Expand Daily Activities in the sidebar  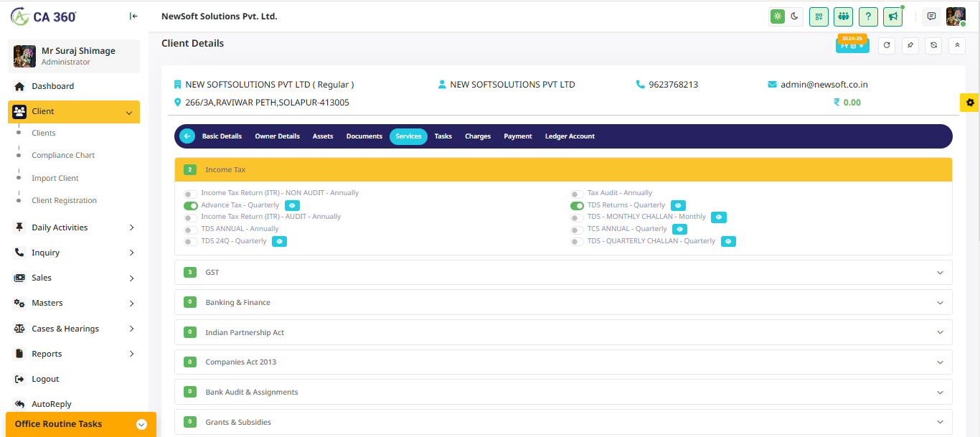click(74, 227)
